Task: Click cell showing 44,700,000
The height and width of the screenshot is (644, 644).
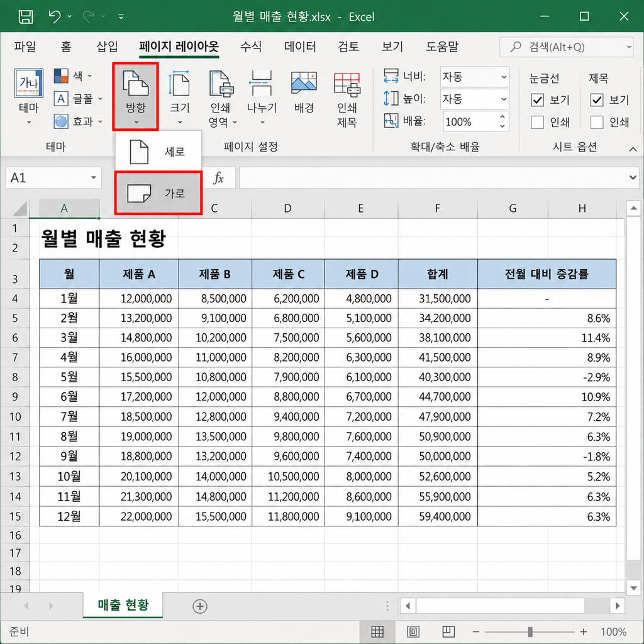Action: [x=438, y=397]
